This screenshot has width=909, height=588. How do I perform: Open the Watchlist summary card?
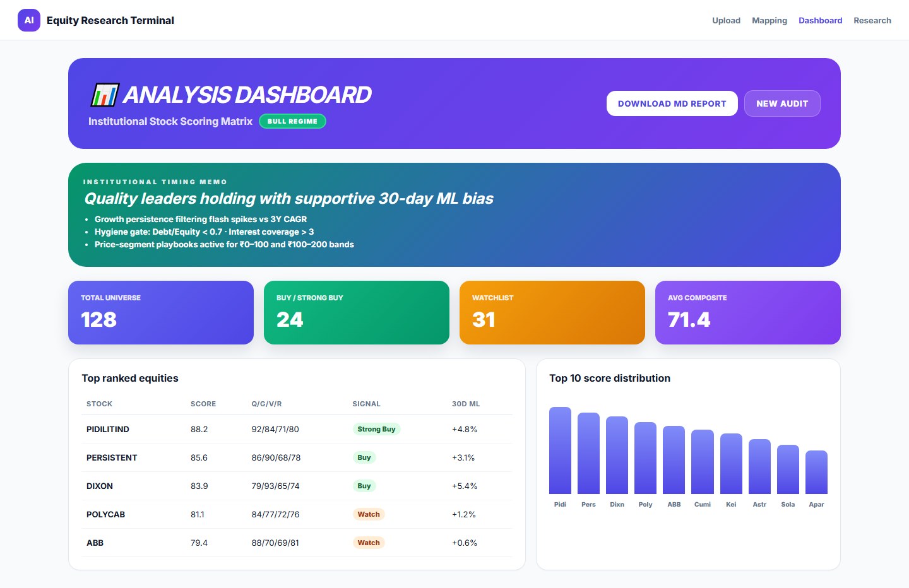pos(552,312)
